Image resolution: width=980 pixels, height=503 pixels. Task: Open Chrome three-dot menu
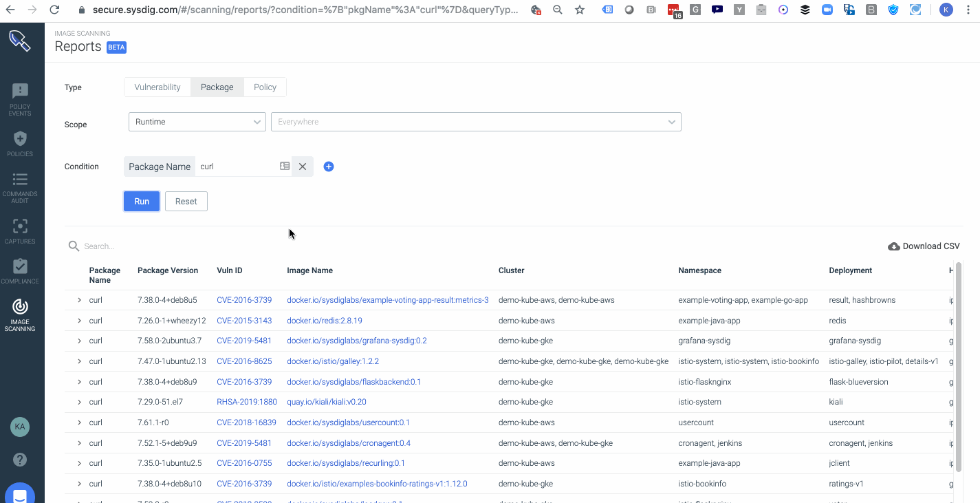968,10
